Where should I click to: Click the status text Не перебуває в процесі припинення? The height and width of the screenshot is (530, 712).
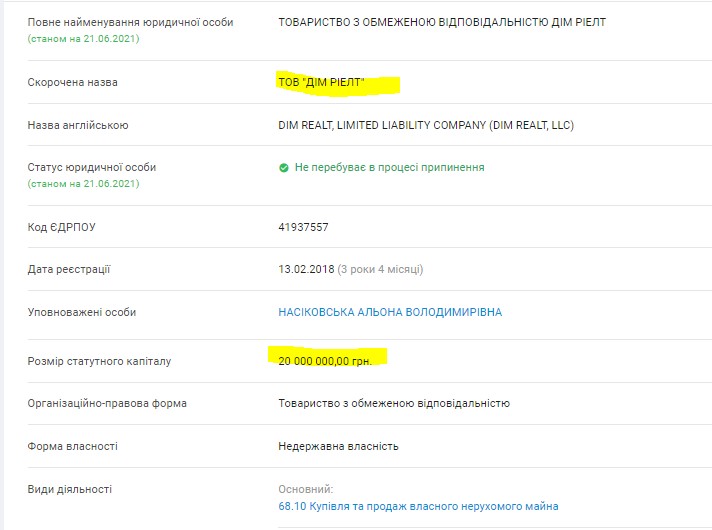pyautogui.click(x=390, y=168)
